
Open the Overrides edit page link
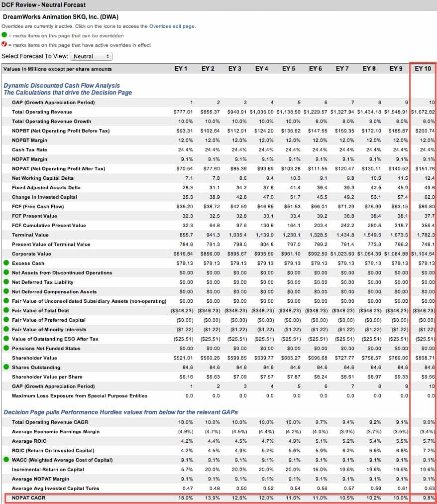[172, 26]
